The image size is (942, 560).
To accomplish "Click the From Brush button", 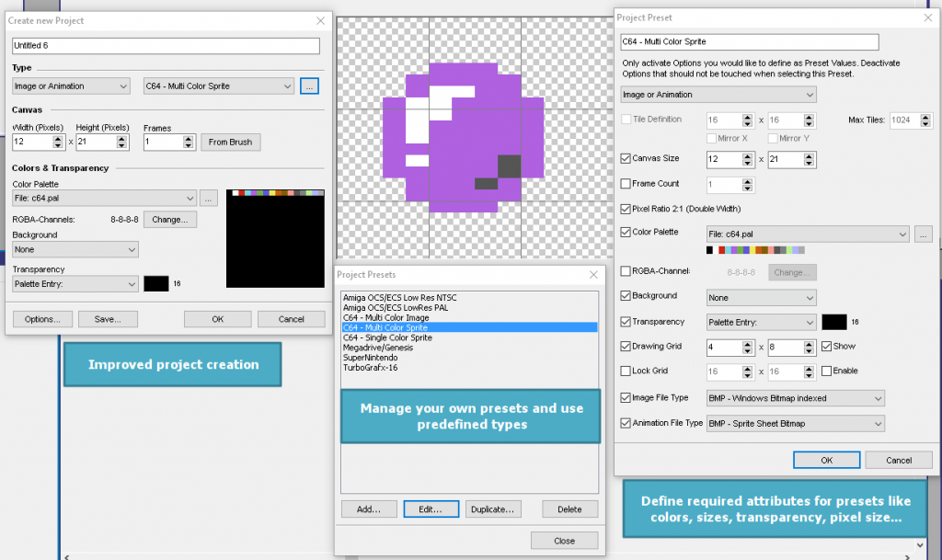I will click(x=231, y=143).
